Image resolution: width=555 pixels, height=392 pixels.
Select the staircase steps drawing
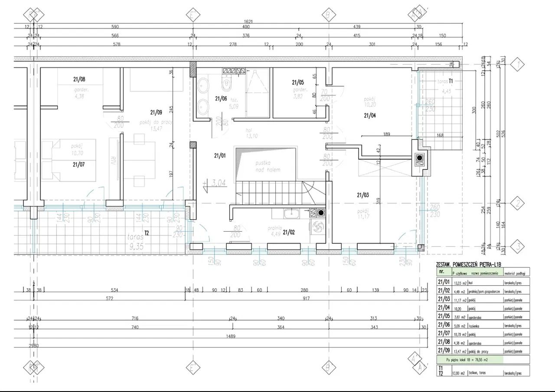pyautogui.click(x=280, y=193)
